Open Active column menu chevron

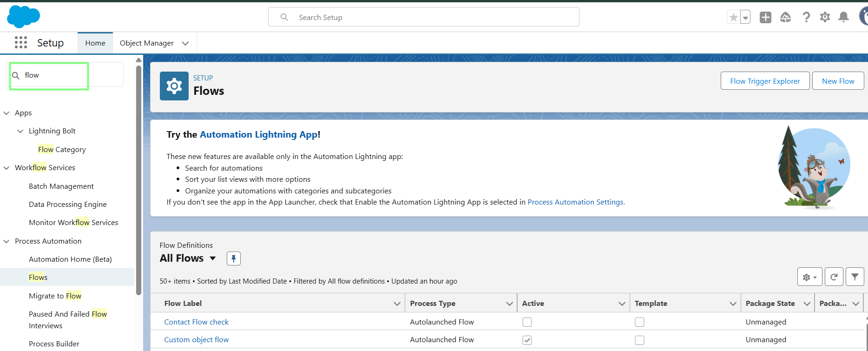622,304
